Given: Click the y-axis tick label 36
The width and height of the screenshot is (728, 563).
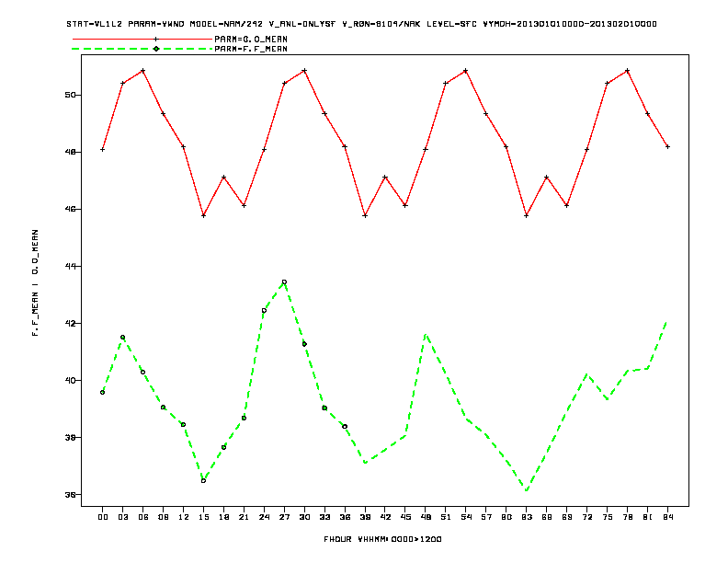Looking at the screenshot, I should coord(70,495).
